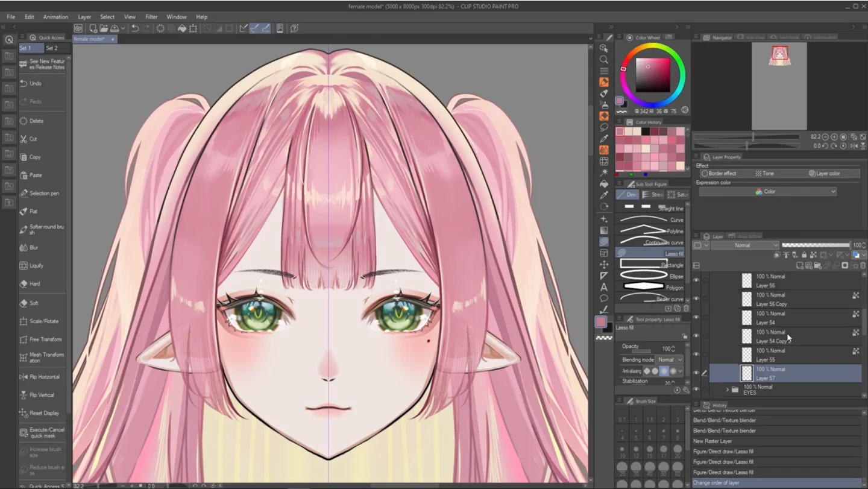Screen dimensions: 868x489
Task: Open the Animation menu
Action: 55,17
